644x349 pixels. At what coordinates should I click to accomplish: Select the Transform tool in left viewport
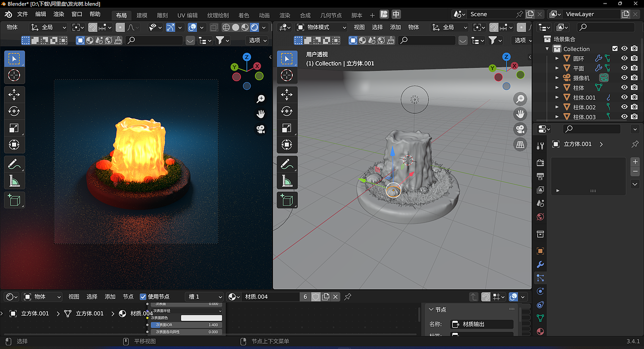click(x=14, y=145)
